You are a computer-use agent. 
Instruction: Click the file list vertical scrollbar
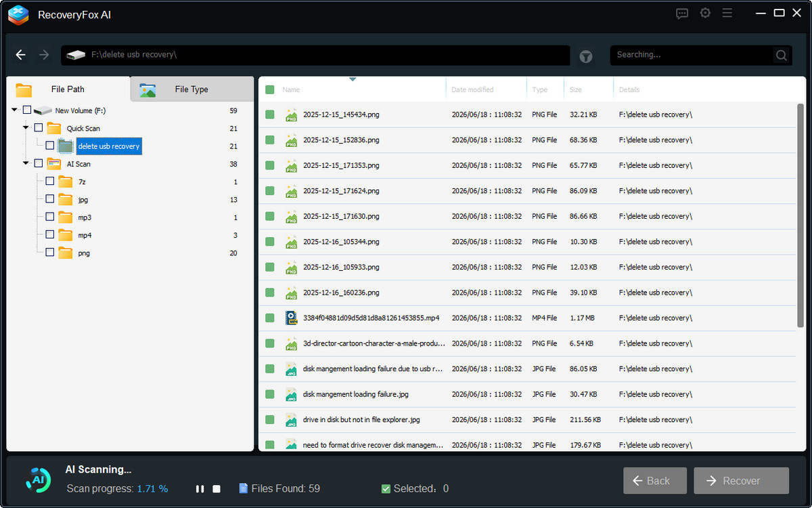point(800,217)
